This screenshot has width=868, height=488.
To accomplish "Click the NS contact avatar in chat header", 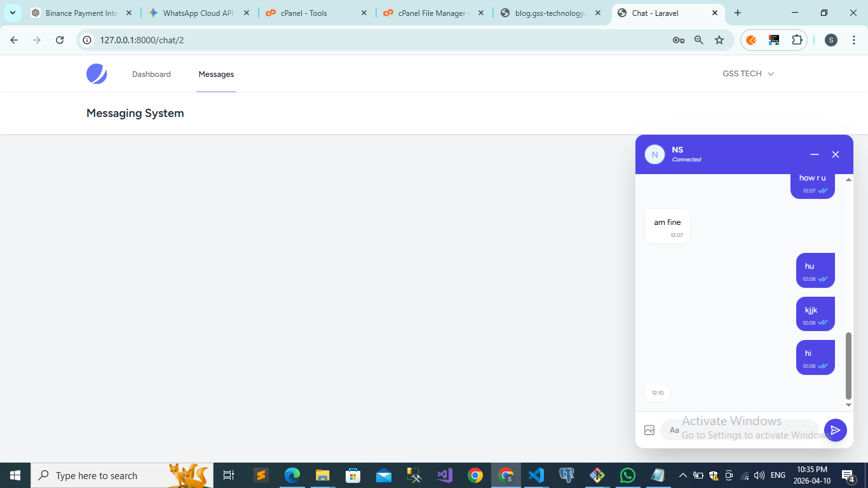I will point(654,154).
